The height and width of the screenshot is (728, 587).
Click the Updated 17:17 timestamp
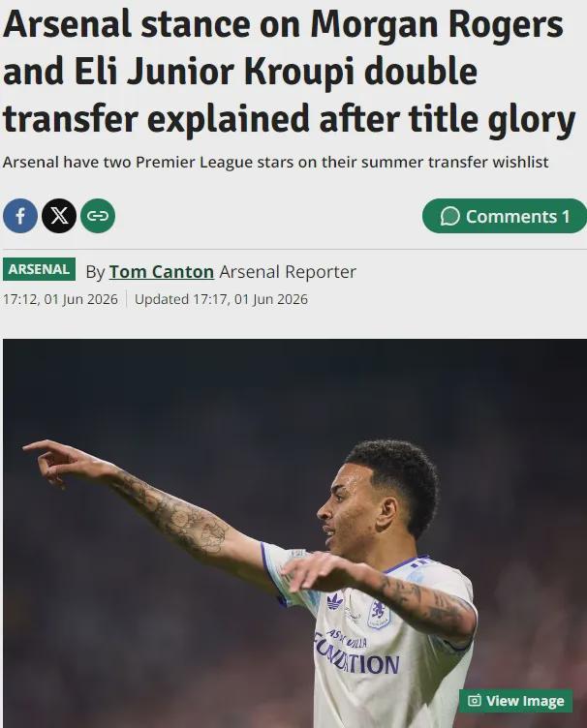pyautogui.click(x=221, y=299)
